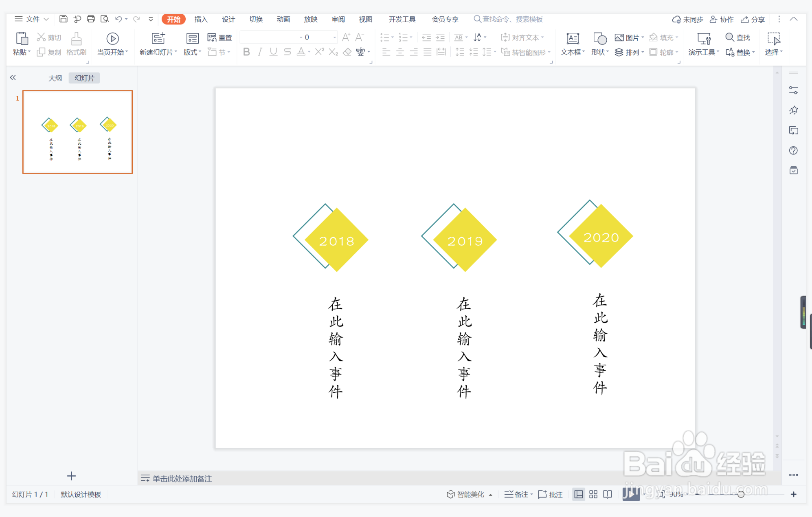Click the 分享 share button
Image resolution: width=812 pixels, height=517 pixels.
[753, 19]
